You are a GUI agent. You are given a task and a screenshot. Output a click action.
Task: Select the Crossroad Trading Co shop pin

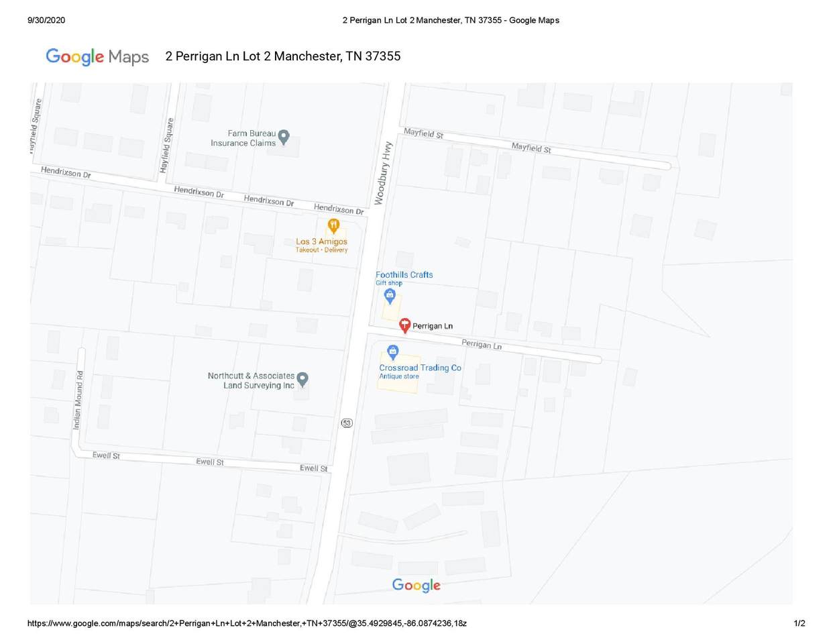click(393, 352)
